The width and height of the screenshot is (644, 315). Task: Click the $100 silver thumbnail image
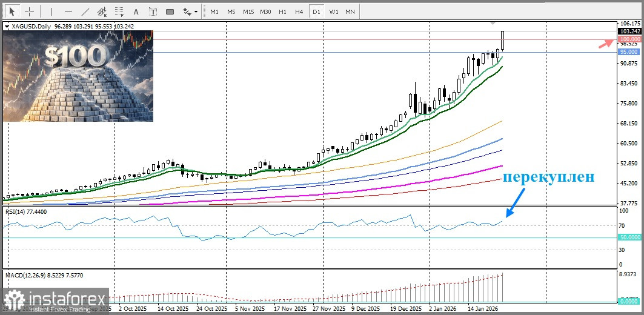click(x=79, y=76)
